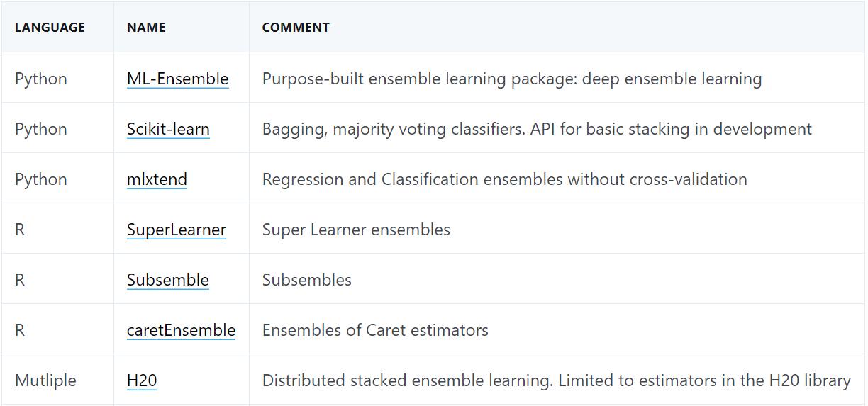Click the 'Subsembles' comment cell

click(x=307, y=280)
